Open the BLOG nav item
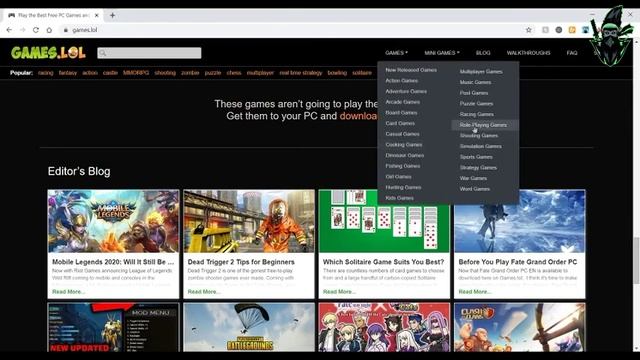The width and height of the screenshot is (640, 360). pos(483,53)
